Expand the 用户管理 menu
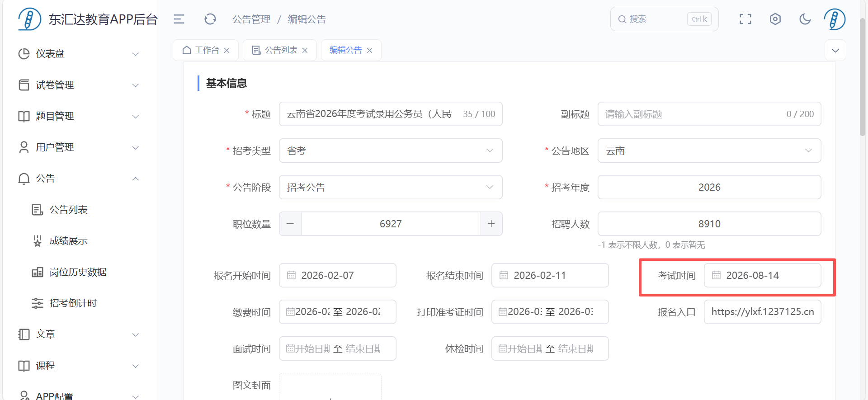This screenshot has height=400, width=868. [135, 147]
